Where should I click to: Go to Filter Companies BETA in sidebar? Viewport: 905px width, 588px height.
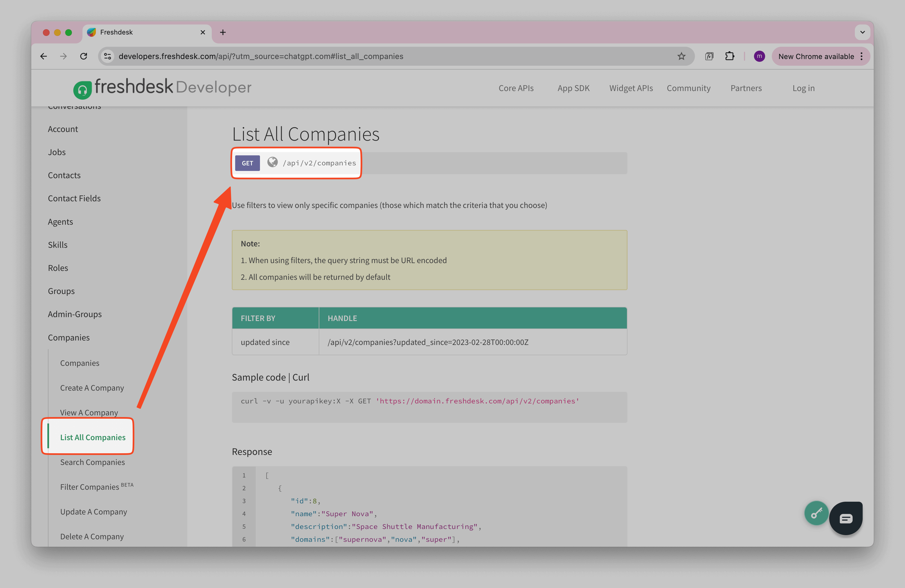(x=97, y=487)
